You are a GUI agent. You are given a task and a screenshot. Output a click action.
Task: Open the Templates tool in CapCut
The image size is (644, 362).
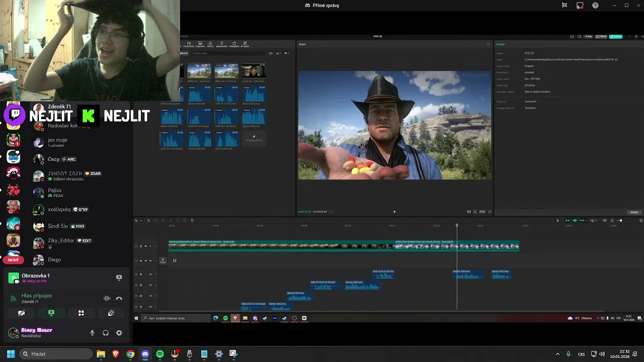[x=234, y=44]
